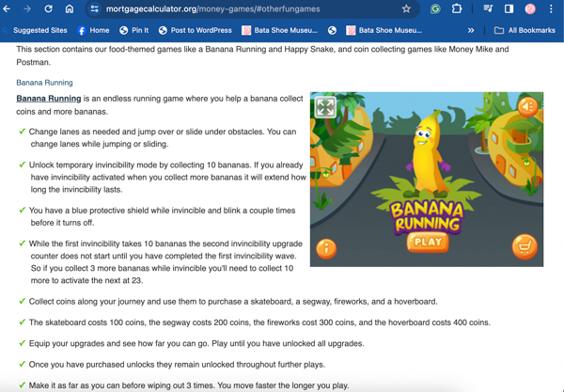The image size is (564, 392).
Task: Click text 'Unlock temporary invincibility mode'
Action: click(91, 165)
